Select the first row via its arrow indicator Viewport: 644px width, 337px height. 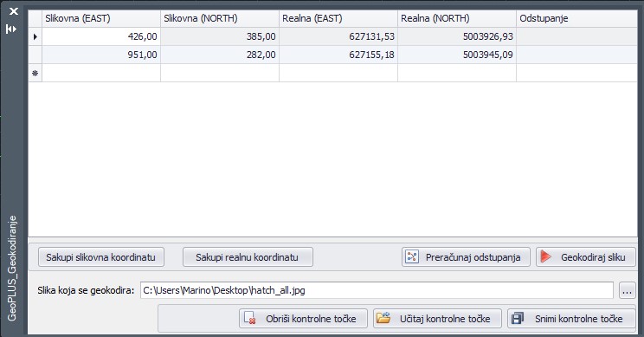(35, 36)
